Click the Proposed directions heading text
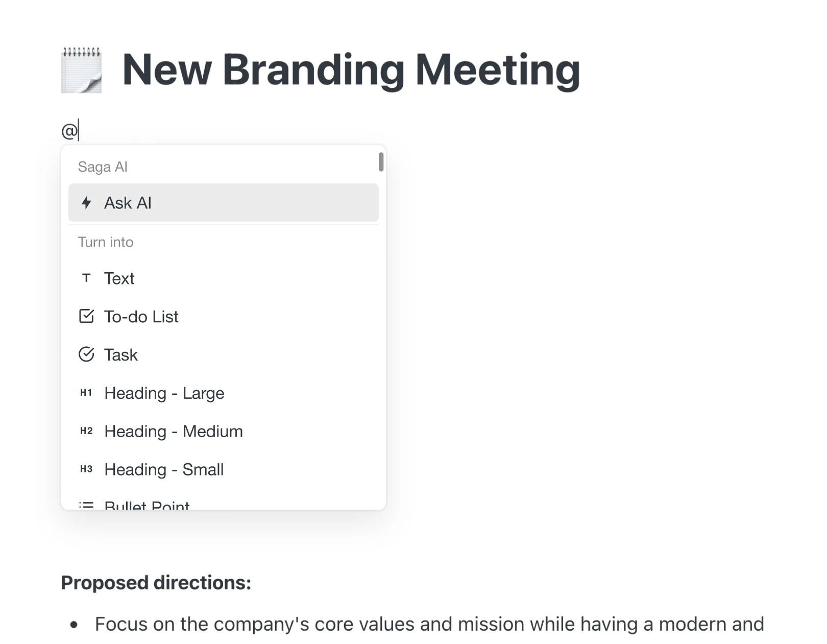827x644 pixels. point(156,583)
